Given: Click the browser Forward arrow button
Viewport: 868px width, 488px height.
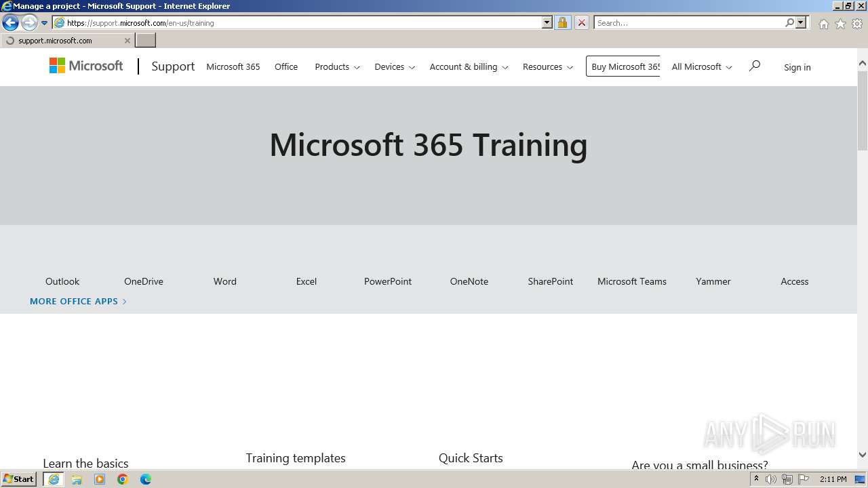Looking at the screenshot, I should [x=28, y=22].
